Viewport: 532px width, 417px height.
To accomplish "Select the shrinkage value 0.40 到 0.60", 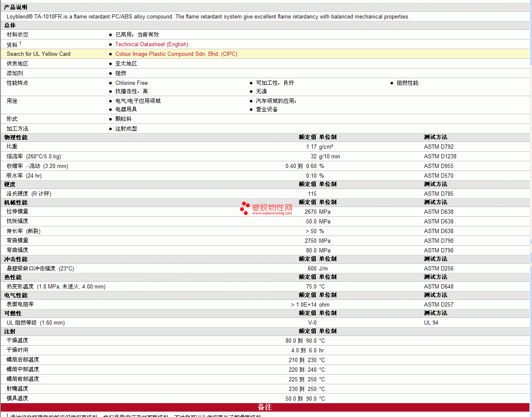I will [301, 166].
